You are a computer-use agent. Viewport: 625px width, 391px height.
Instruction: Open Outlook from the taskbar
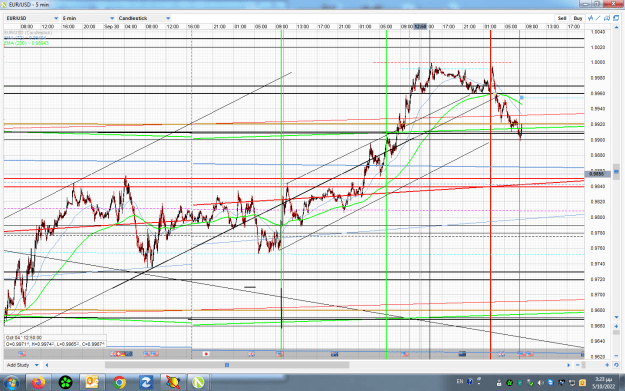pos(92,383)
